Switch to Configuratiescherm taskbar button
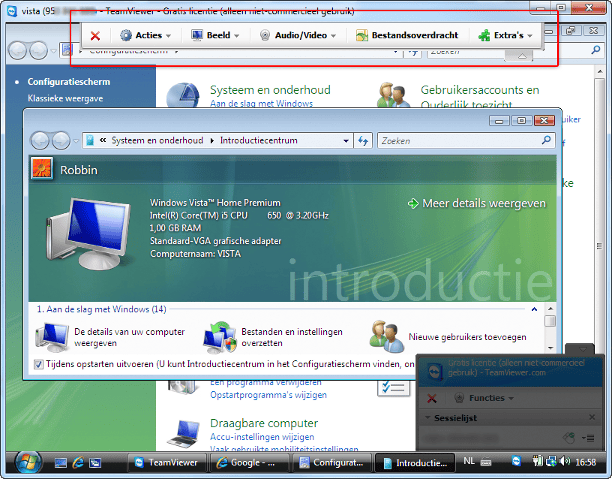The height and width of the screenshot is (479, 612). pos(332,463)
